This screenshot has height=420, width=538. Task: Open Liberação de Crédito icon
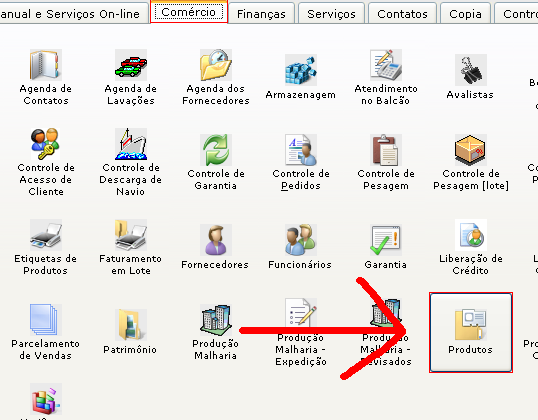[471, 235]
